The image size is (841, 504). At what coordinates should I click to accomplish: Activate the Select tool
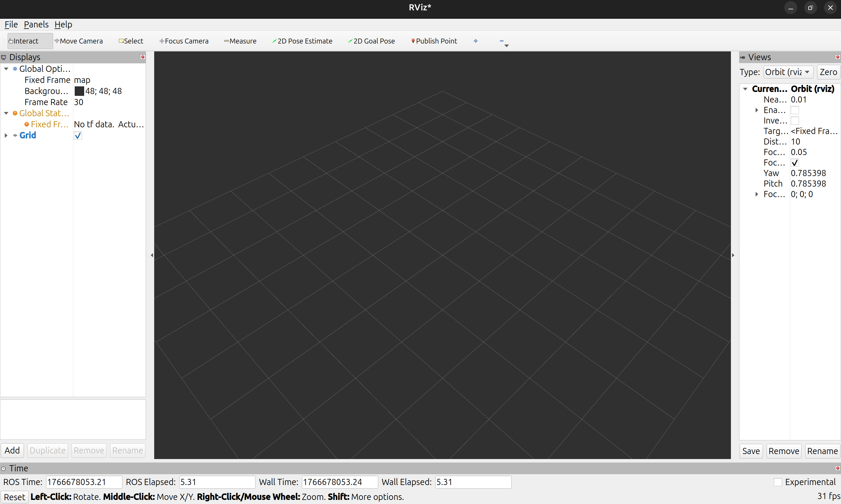[131, 41]
